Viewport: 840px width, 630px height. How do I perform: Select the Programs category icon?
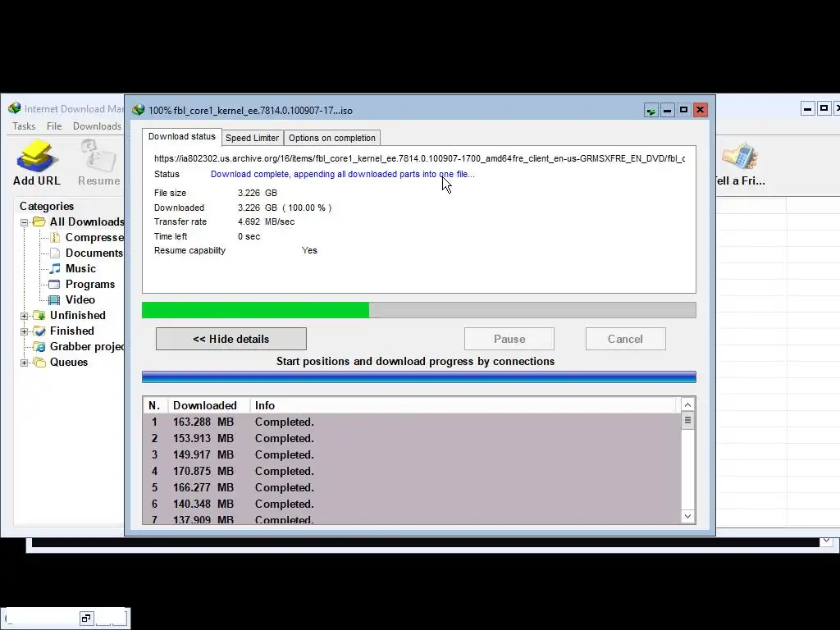coord(55,284)
